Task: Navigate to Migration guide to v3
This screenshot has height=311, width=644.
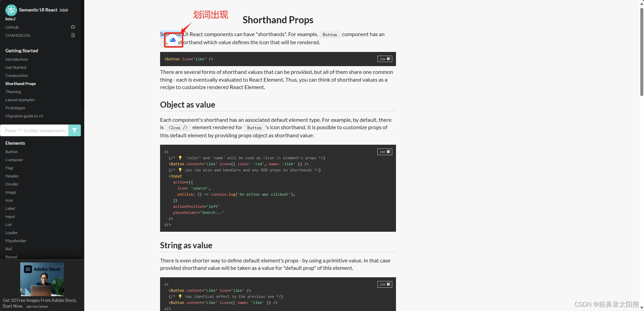Action: click(24, 116)
